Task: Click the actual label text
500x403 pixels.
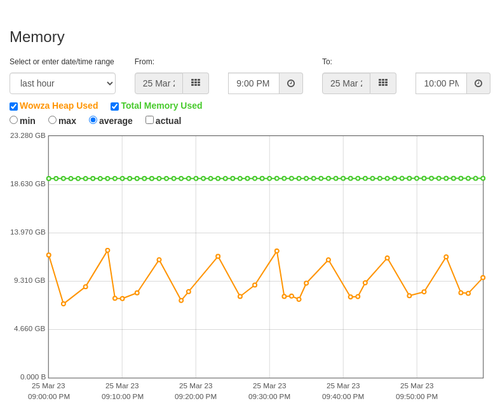Action: pos(168,121)
